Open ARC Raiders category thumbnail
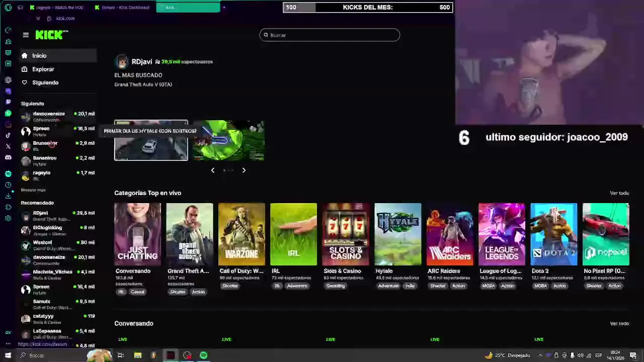Screen dimensions: 644x362 450,234
